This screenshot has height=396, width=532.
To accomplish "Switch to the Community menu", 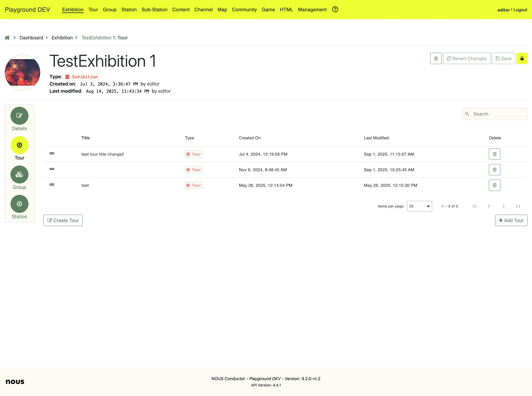I will [244, 10].
